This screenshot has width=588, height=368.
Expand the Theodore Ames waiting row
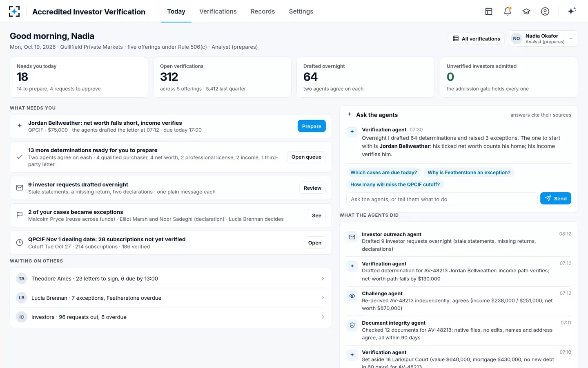coord(171,278)
